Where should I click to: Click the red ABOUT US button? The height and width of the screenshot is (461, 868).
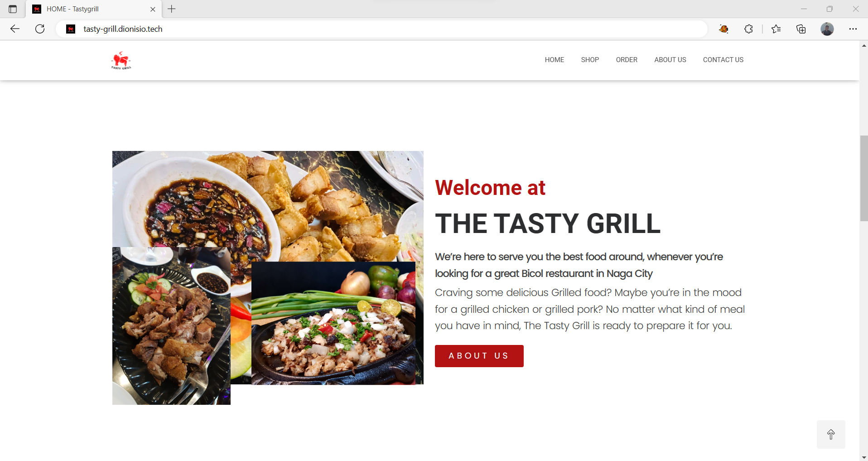click(x=479, y=356)
